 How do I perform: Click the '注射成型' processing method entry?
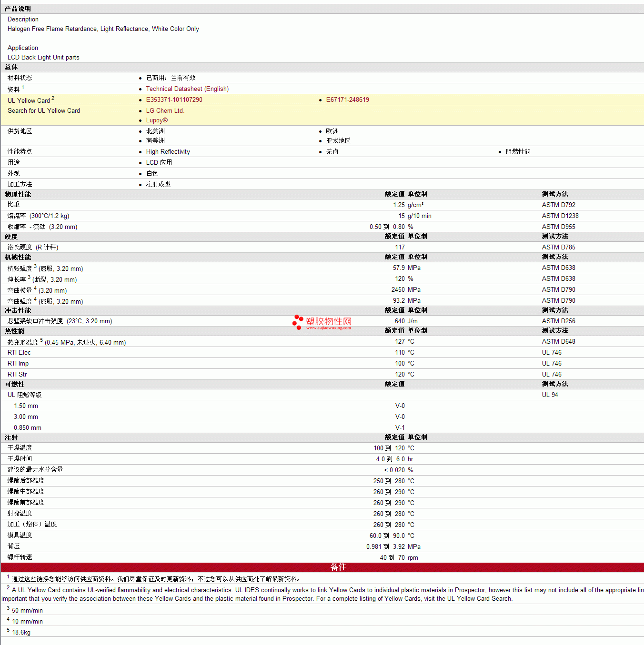[x=158, y=184]
